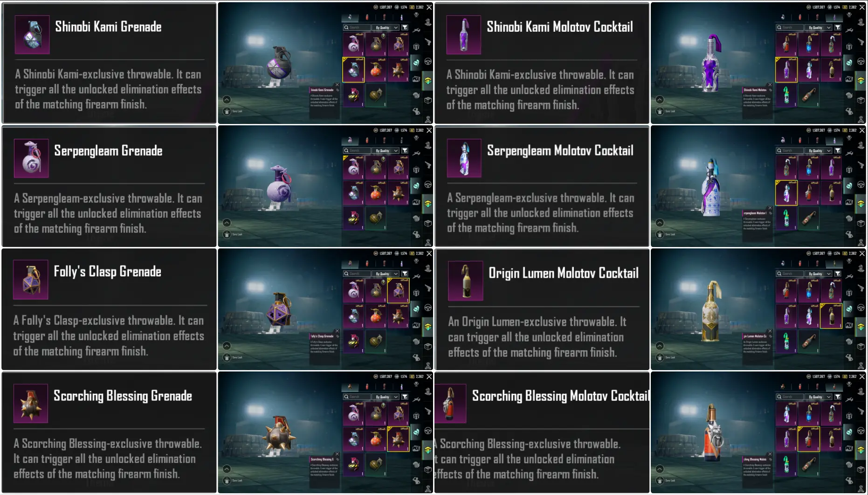Screen dimensions: 868x495
Task: Open flexing emote icon in Shinobi Kami Grenade preview
Action: point(416,111)
